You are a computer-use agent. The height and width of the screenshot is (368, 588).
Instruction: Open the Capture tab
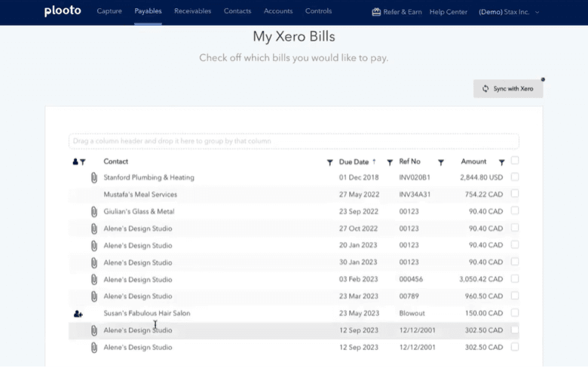click(109, 11)
